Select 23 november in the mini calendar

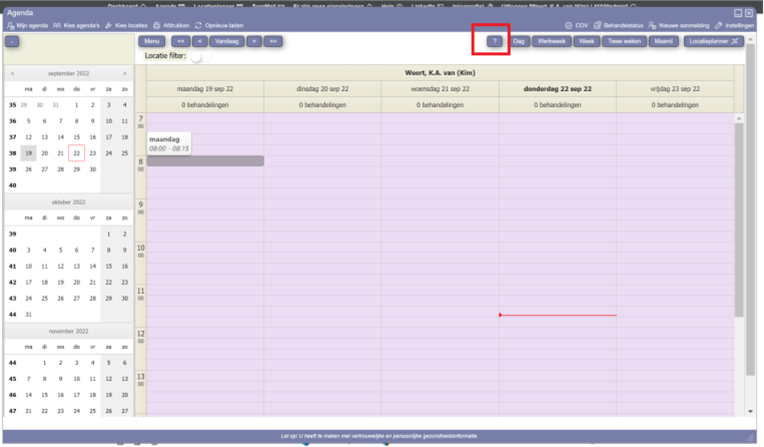pos(60,411)
